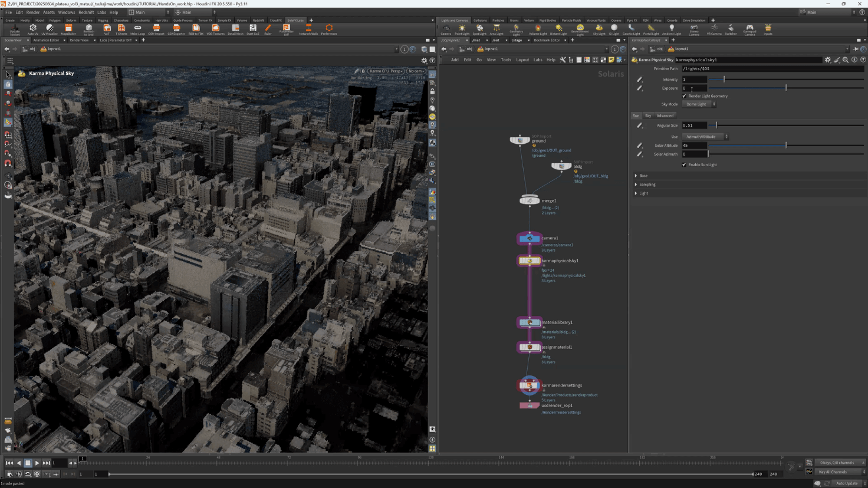Switch to the Sky parameter tab

pyautogui.click(x=648, y=116)
